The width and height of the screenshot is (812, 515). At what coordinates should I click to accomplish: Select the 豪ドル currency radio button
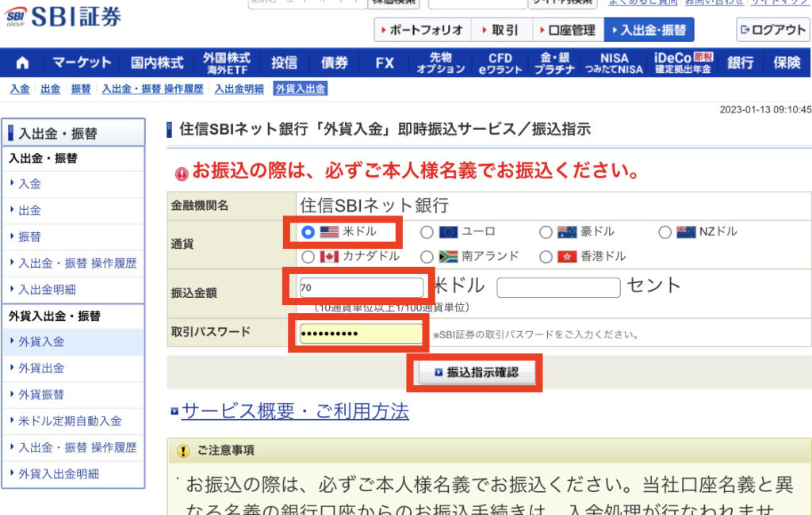[x=546, y=232]
